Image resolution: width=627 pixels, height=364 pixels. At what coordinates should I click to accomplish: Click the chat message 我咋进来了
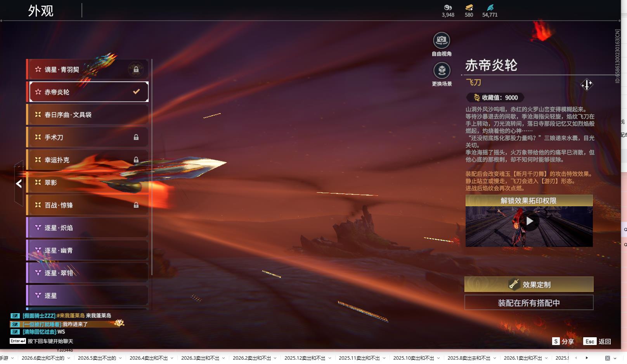click(x=75, y=324)
